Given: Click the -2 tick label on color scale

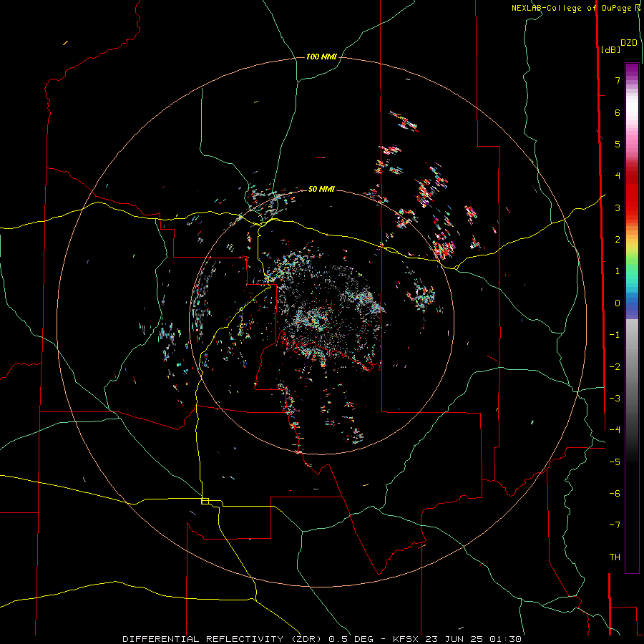Looking at the screenshot, I should [615, 367].
